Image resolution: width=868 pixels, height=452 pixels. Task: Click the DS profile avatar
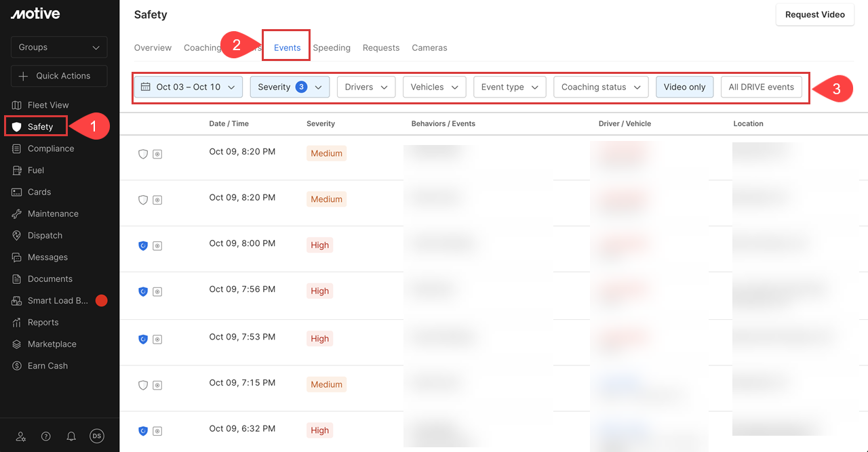point(96,436)
